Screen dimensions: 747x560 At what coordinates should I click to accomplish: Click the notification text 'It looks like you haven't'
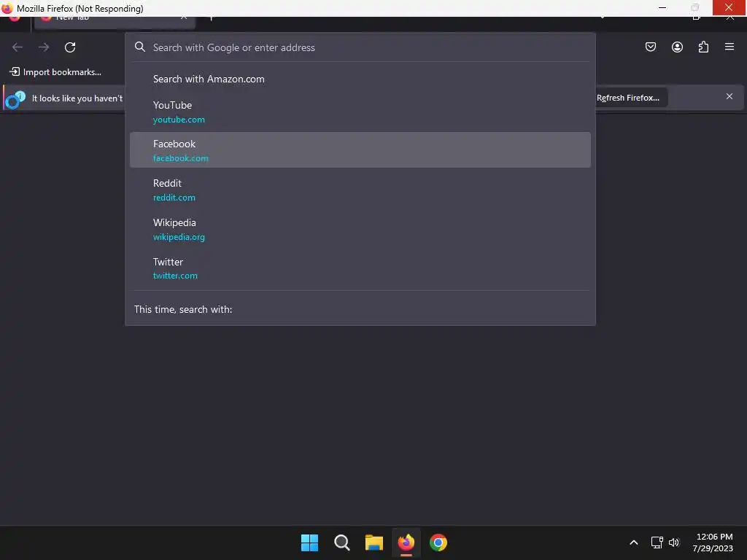[77, 98]
